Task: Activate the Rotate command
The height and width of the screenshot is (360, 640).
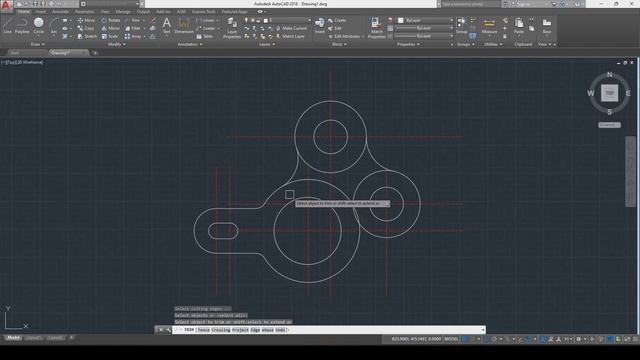Action: pos(111,20)
